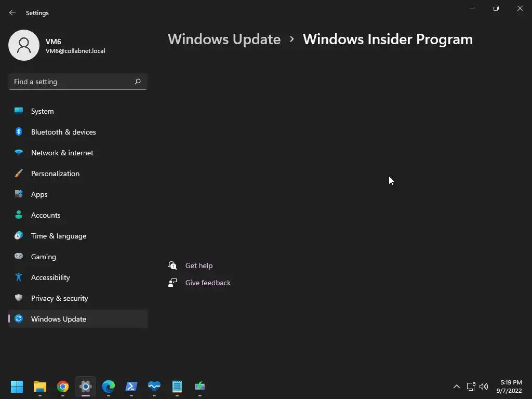This screenshot has width=532, height=399.
Task: Click Windows Update breadcrumb link
Action: click(x=224, y=39)
